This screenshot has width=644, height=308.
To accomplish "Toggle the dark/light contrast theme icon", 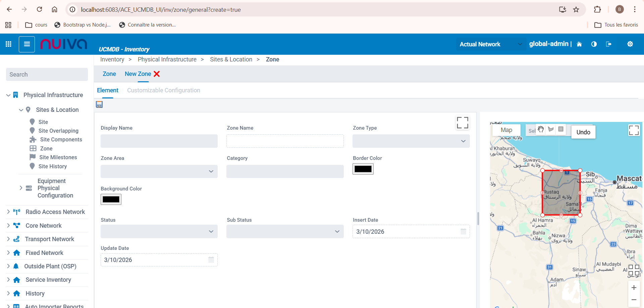I will pyautogui.click(x=594, y=44).
